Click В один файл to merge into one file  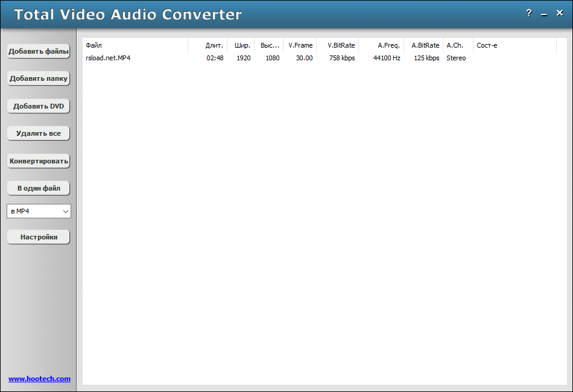coord(38,188)
